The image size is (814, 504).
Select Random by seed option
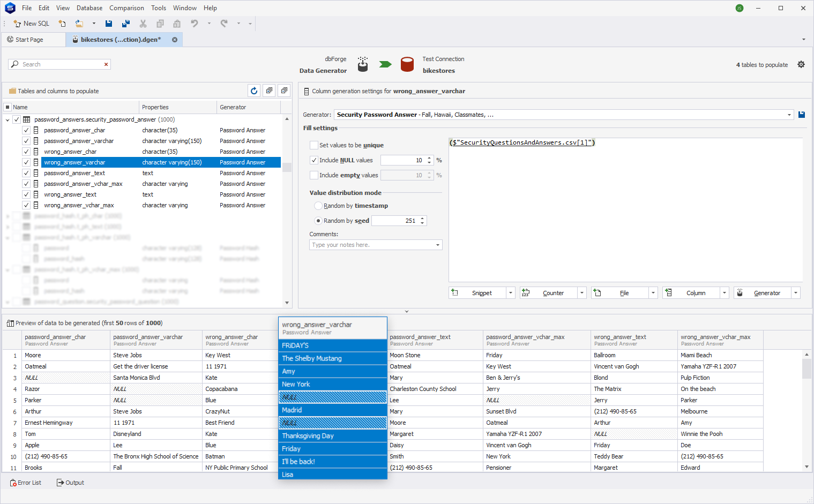point(318,221)
